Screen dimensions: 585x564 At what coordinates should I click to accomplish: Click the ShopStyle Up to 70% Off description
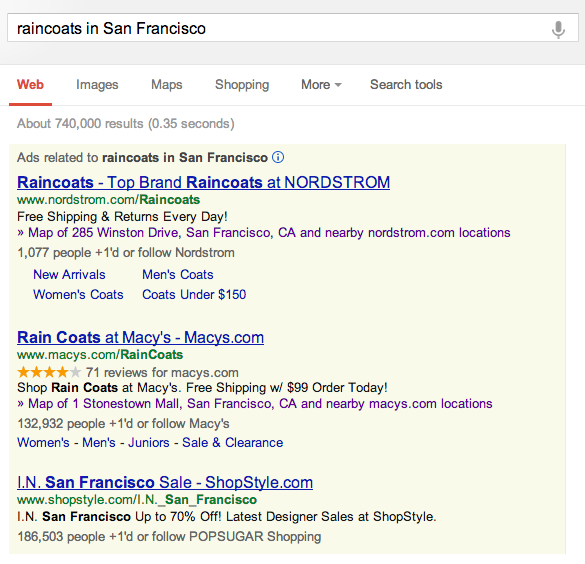(x=226, y=517)
